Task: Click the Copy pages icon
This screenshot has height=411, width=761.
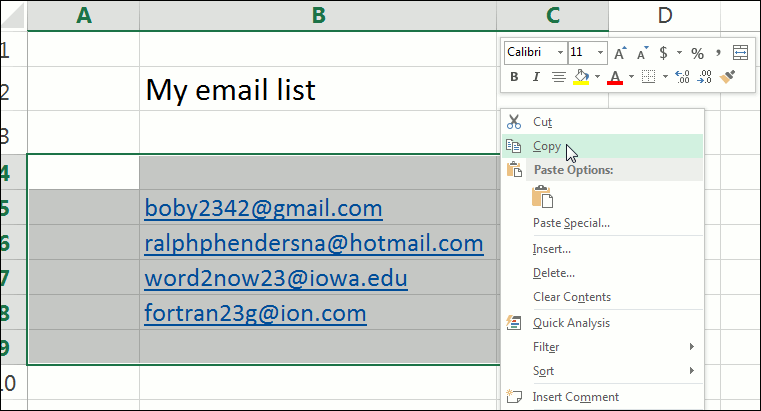Action: tap(513, 146)
